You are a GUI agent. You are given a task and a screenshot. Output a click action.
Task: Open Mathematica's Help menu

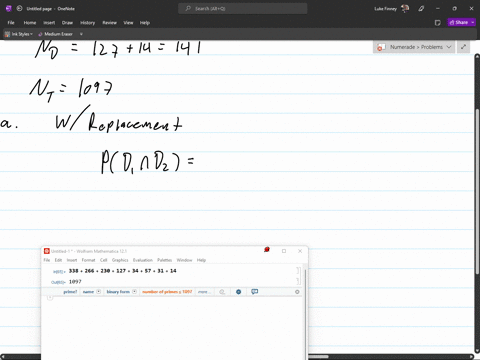coord(201,260)
